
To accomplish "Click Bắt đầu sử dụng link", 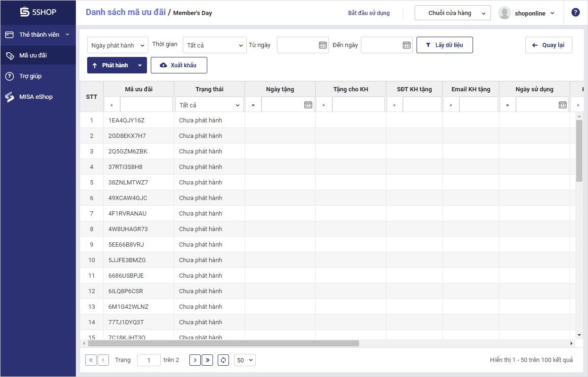I will (369, 13).
